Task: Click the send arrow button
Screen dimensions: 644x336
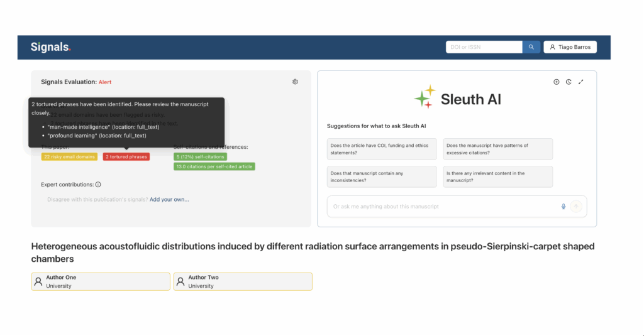Action: [576, 207]
